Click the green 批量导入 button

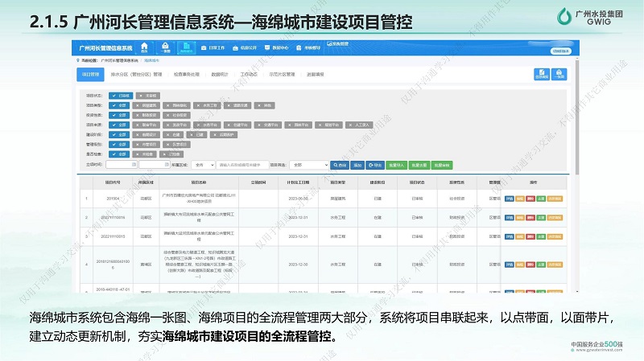tap(396, 165)
